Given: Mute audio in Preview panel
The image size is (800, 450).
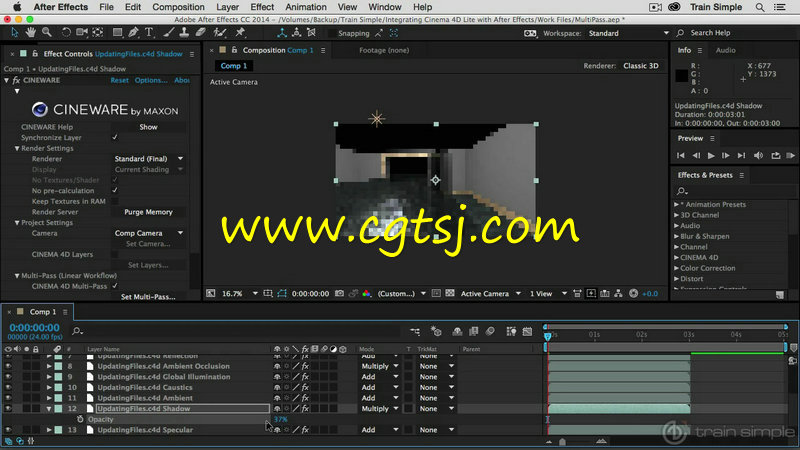Looking at the screenshot, I should pos(759,156).
